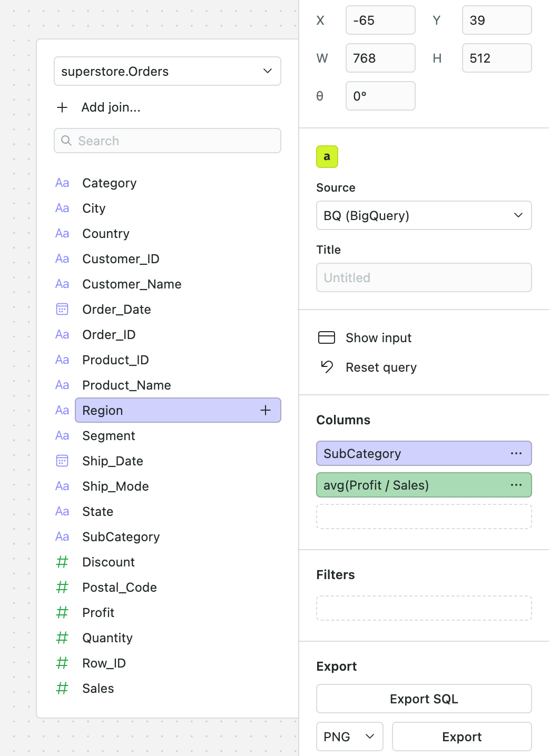This screenshot has width=550, height=756.
Task: Open the SubCategory column options ellipsis
Action: click(516, 453)
